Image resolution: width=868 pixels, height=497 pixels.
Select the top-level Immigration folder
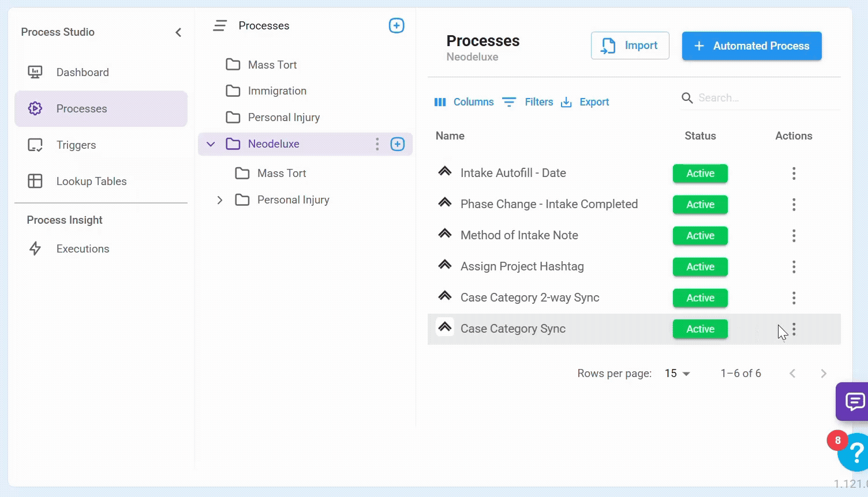[277, 91]
